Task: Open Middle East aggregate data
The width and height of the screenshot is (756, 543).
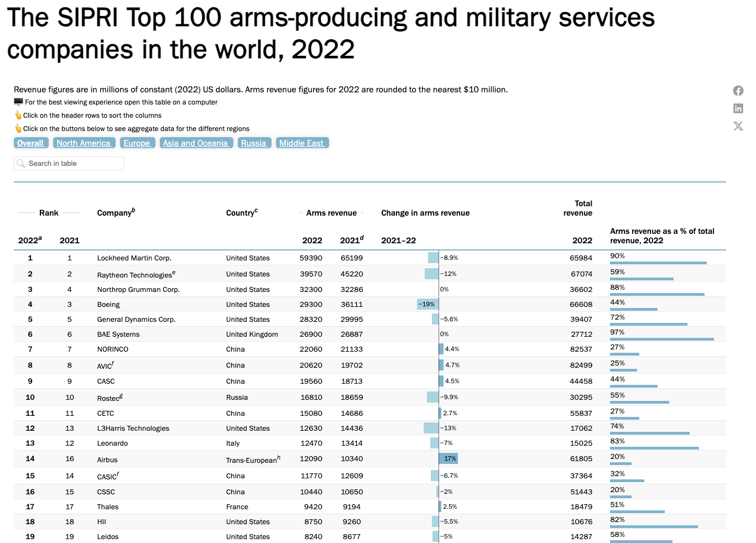Action: pyautogui.click(x=302, y=143)
